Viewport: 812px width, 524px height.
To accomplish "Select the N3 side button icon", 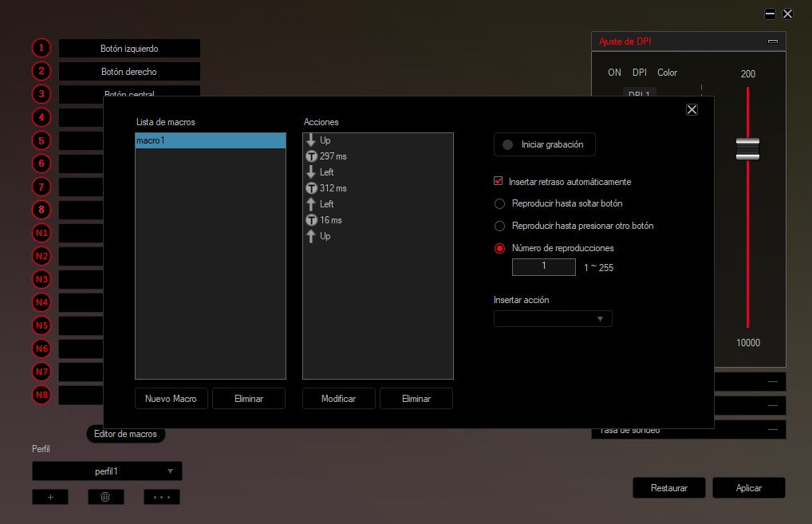I will point(41,279).
